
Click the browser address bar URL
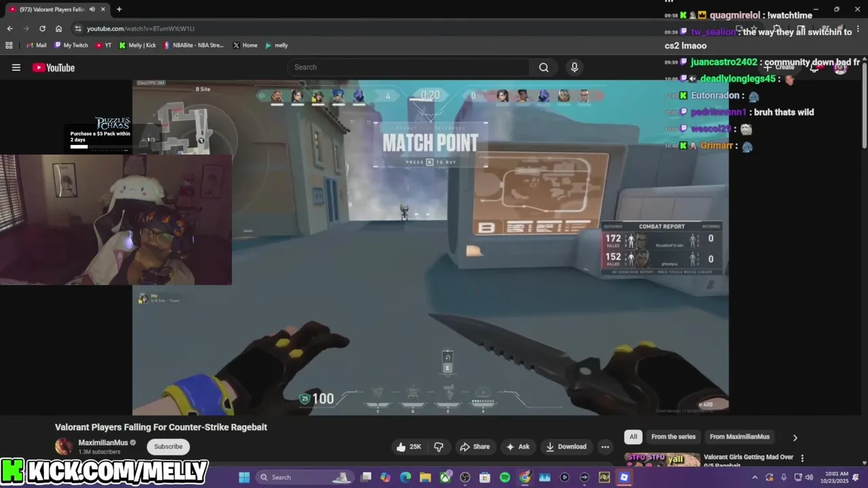tap(140, 28)
